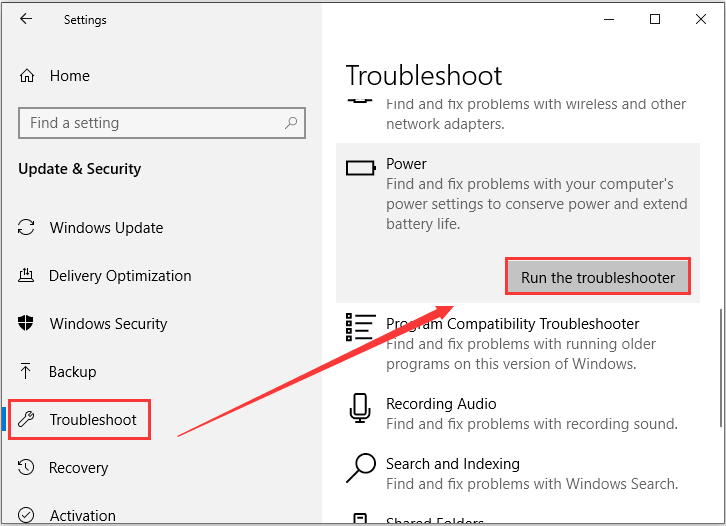Click the Activation checkmark circle icon

pos(26,515)
